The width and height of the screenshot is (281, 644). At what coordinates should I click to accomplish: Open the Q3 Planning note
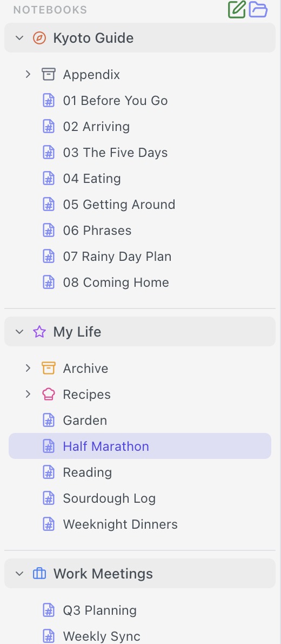[140, 610]
